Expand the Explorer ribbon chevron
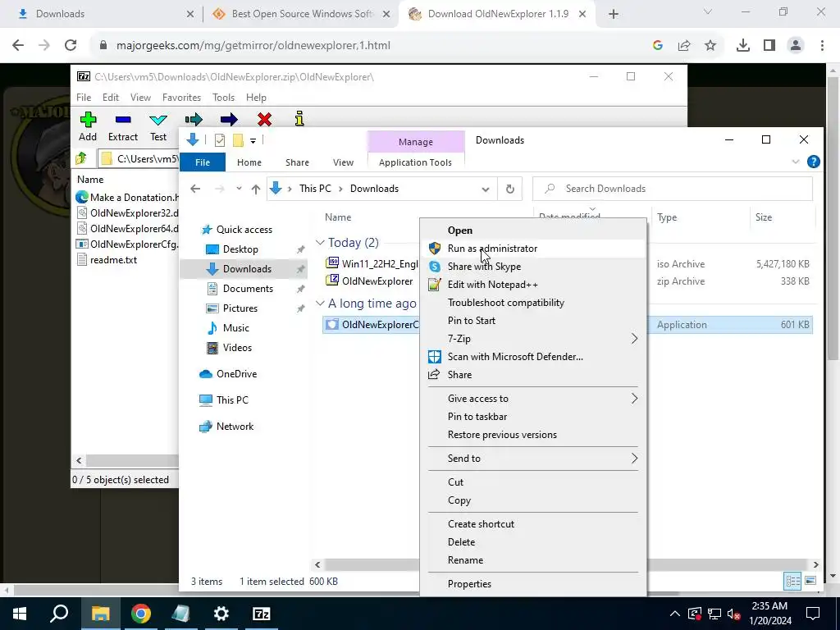Image resolution: width=840 pixels, height=630 pixels. (796, 162)
